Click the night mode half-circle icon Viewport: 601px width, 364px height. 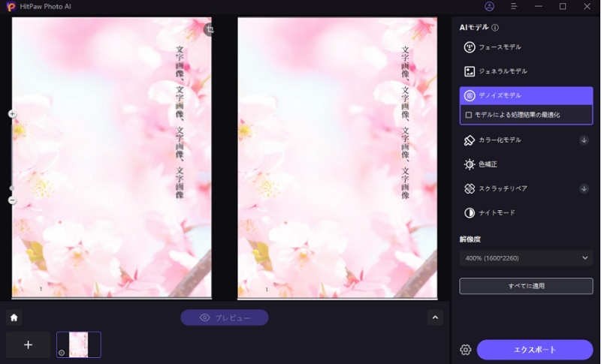tap(469, 213)
